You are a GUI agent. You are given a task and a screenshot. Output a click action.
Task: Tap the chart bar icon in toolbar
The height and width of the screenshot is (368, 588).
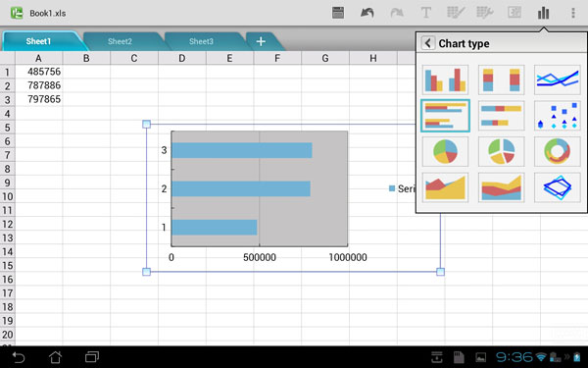point(543,13)
